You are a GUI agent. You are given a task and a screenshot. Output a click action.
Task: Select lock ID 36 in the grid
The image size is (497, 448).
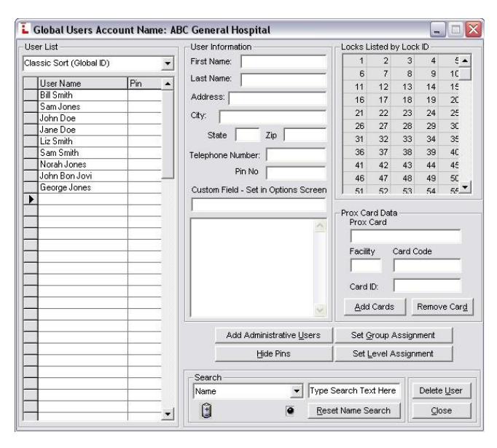(355, 152)
